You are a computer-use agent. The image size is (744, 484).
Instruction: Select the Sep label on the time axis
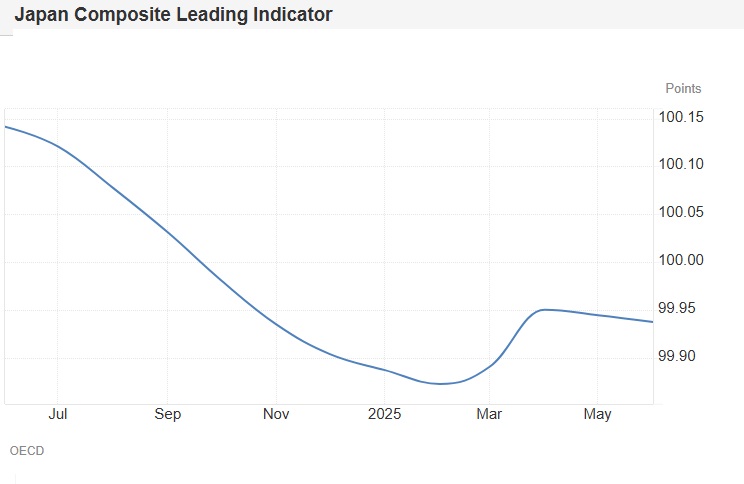coord(167,414)
